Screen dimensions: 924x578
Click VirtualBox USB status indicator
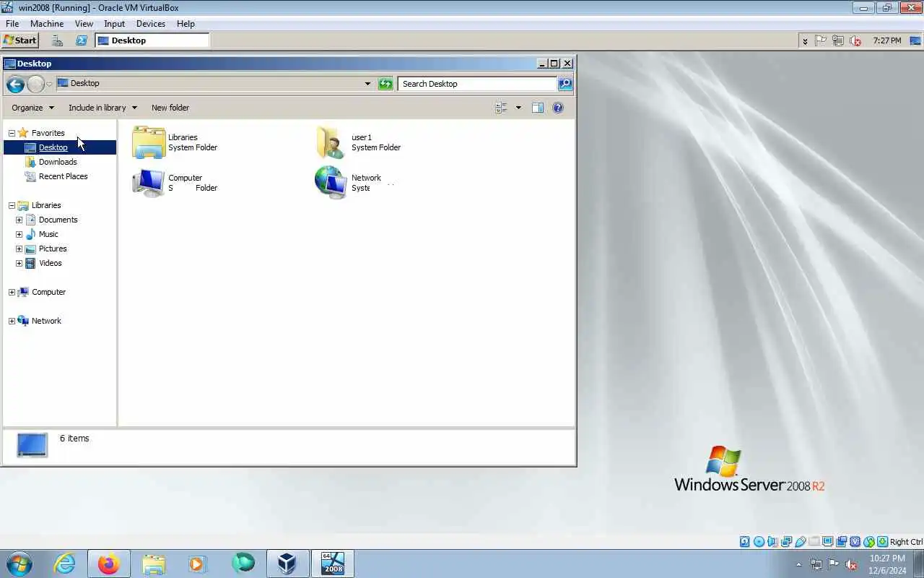click(x=801, y=542)
